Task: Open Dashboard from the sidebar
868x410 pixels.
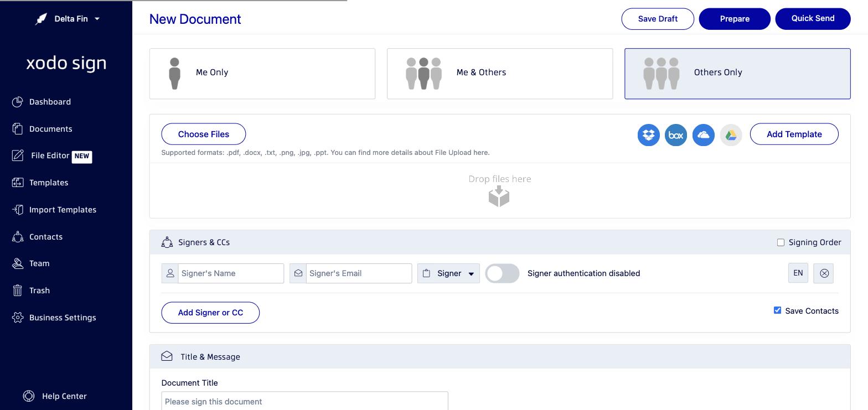Action: (50, 102)
